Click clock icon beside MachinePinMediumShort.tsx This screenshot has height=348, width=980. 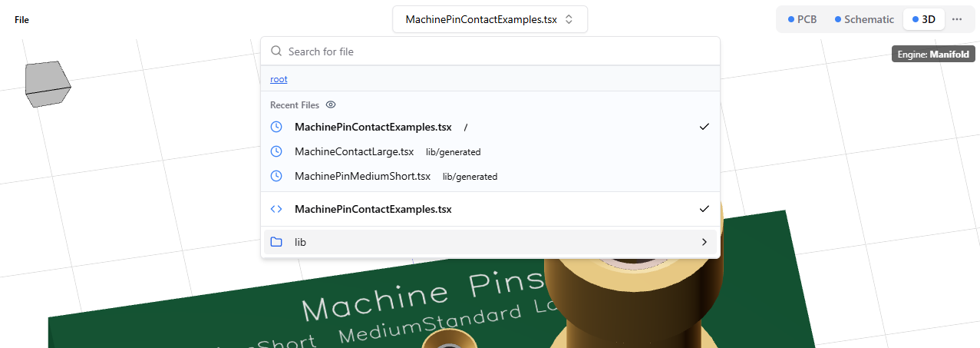coord(276,176)
